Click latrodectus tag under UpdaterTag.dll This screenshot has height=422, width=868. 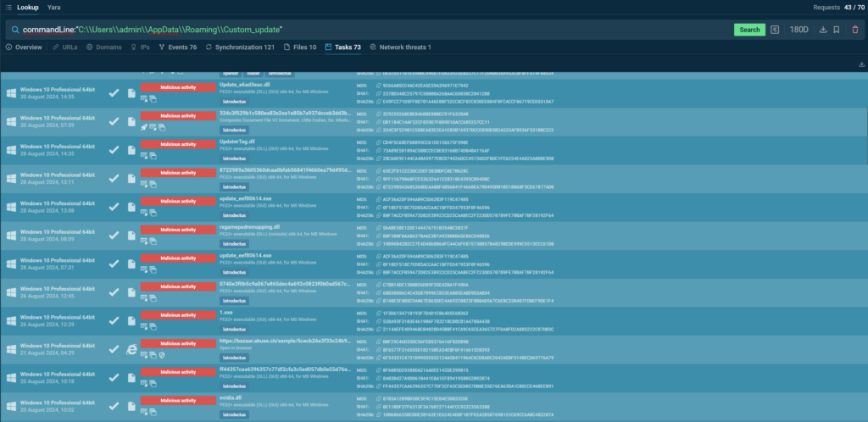pos(233,157)
